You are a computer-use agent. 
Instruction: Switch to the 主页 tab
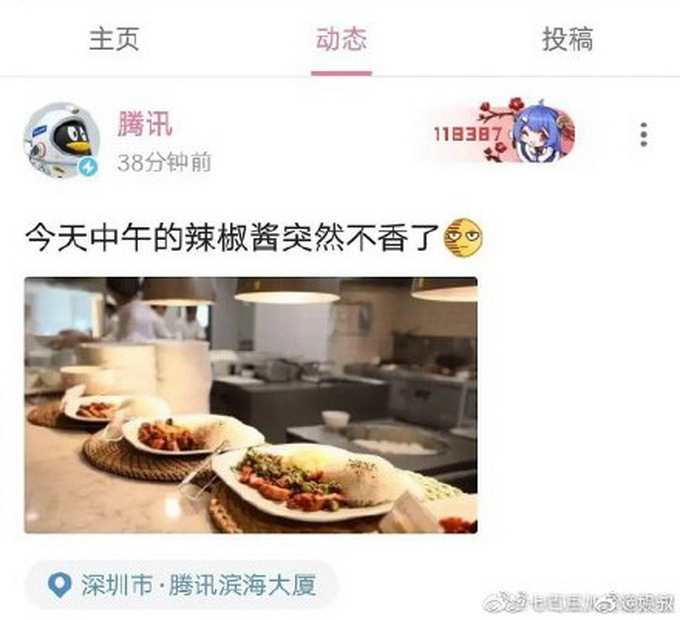[x=114, y=39]
